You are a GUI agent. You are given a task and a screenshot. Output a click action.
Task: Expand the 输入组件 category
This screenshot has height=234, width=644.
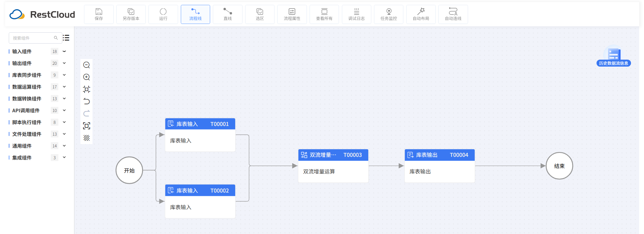coord(64,51)
